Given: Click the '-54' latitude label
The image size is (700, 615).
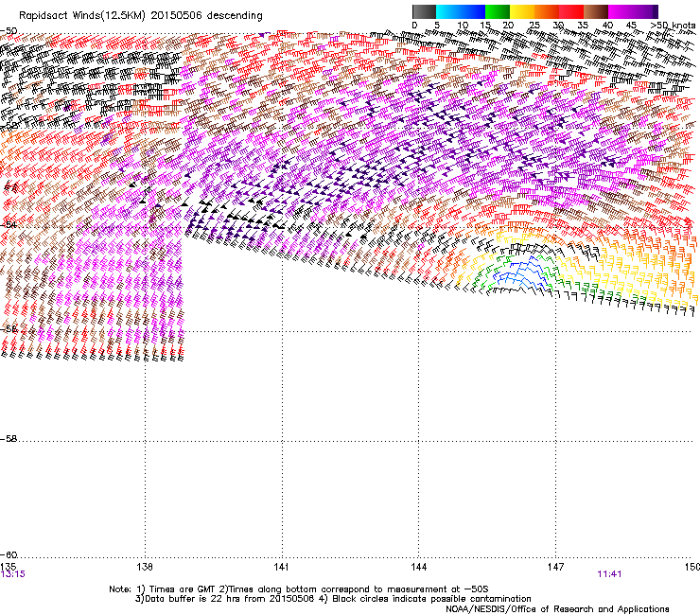Looking at the screenshot, I should 9,225.
